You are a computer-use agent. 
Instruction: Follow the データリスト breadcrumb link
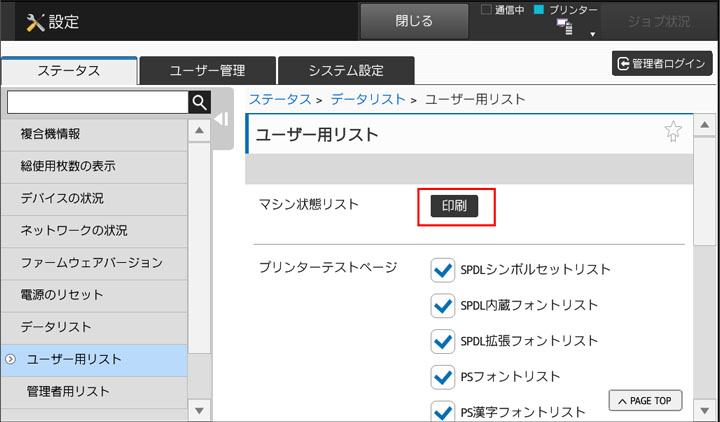coord(368,99)
